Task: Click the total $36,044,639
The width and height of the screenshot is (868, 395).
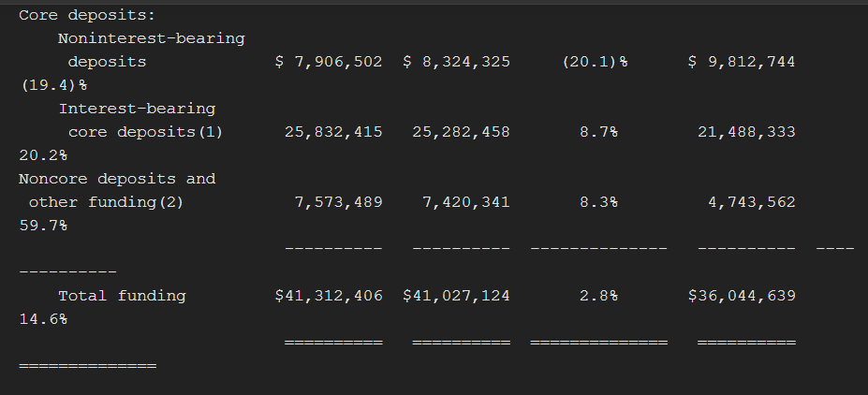Action: 742,296
